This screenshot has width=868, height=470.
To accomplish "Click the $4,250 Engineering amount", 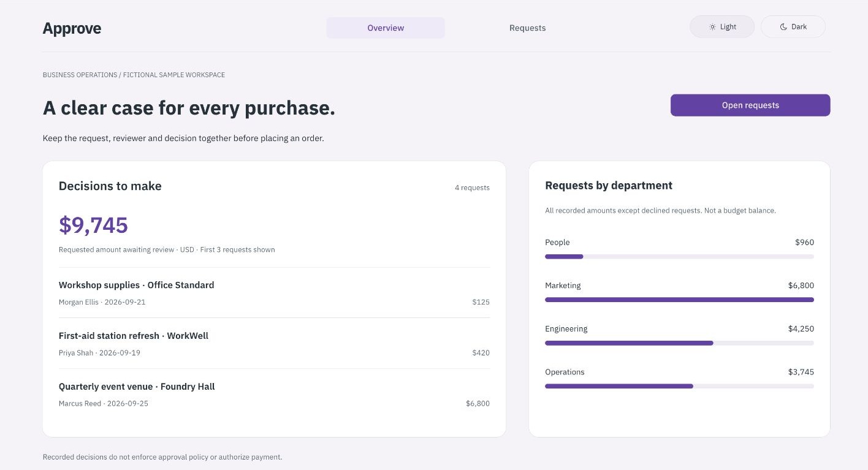I will [801, 329].
